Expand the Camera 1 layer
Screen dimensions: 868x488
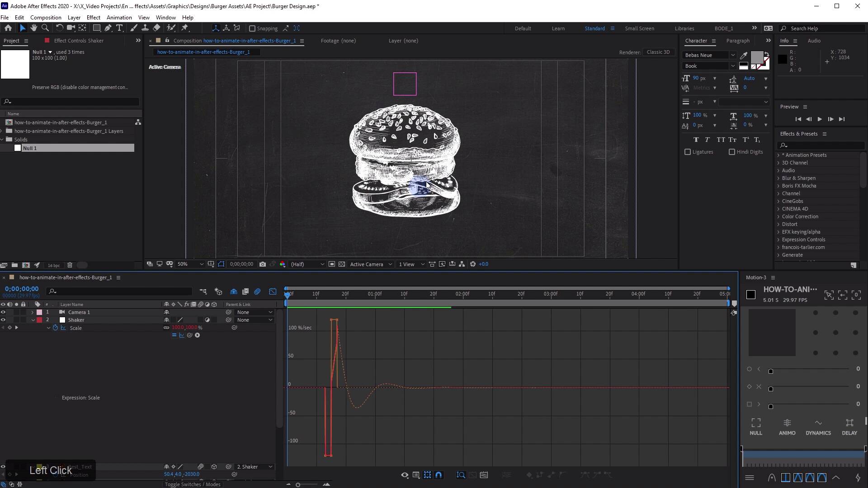click(32, 312)
